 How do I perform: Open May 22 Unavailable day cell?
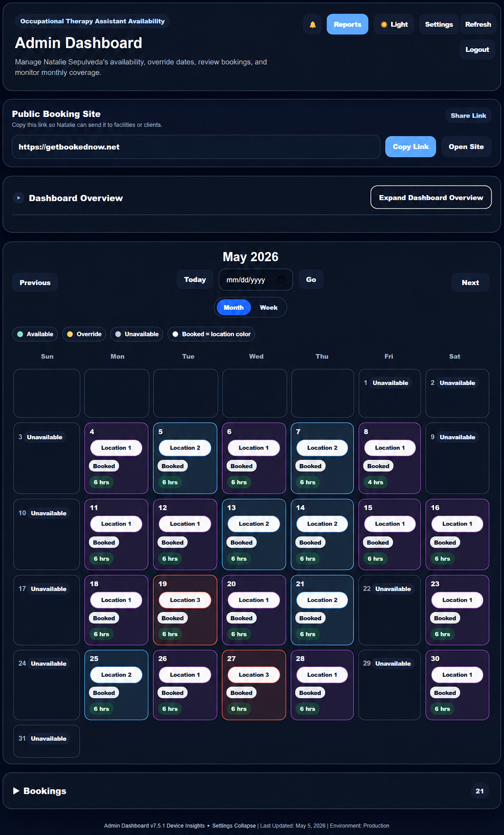coord(390,610)
